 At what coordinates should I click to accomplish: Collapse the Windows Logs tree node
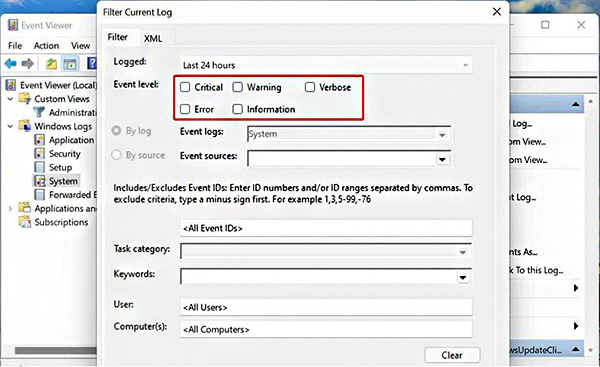[x=10, y=126]
